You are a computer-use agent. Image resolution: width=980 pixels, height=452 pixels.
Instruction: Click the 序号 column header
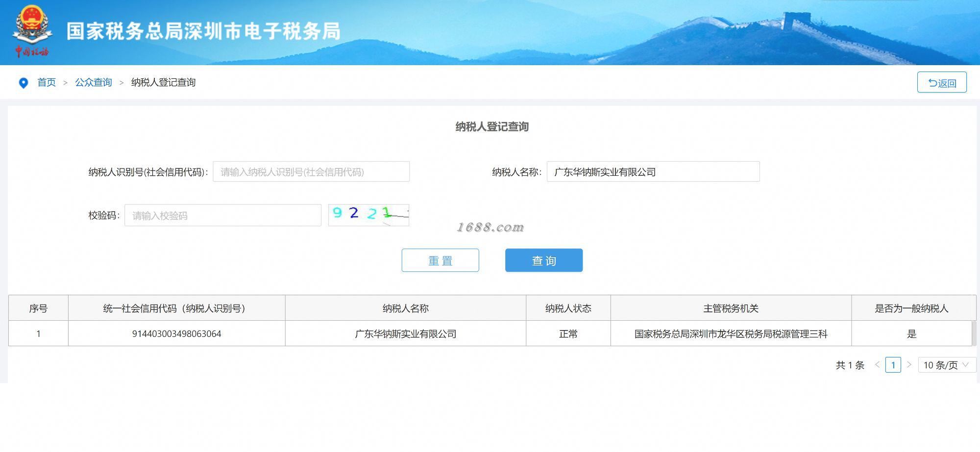click(x=38, y=308)
